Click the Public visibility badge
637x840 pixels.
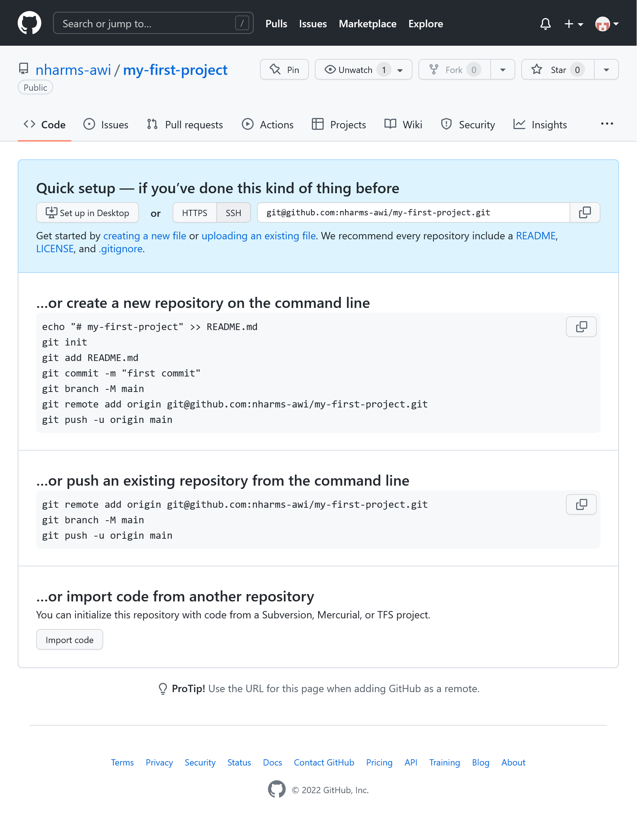click(x=35, y=87)
